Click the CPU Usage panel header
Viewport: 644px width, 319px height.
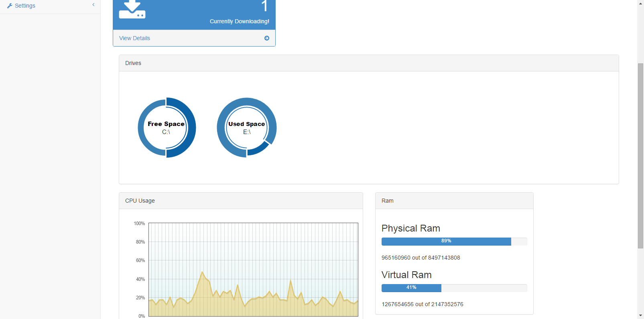click(x=241, y=201)
